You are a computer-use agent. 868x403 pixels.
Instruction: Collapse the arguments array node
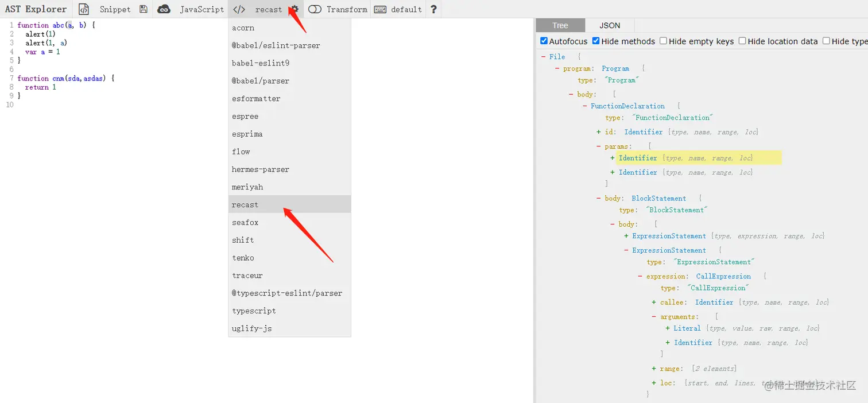[654, 317]
